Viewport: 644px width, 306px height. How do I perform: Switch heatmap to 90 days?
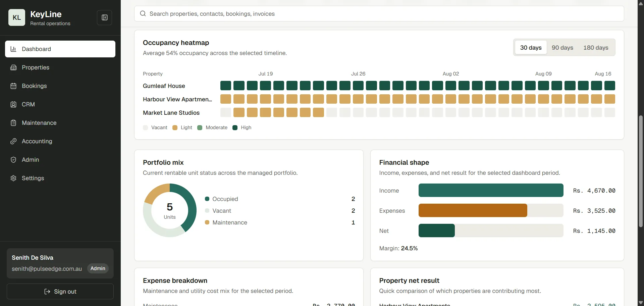562,48
